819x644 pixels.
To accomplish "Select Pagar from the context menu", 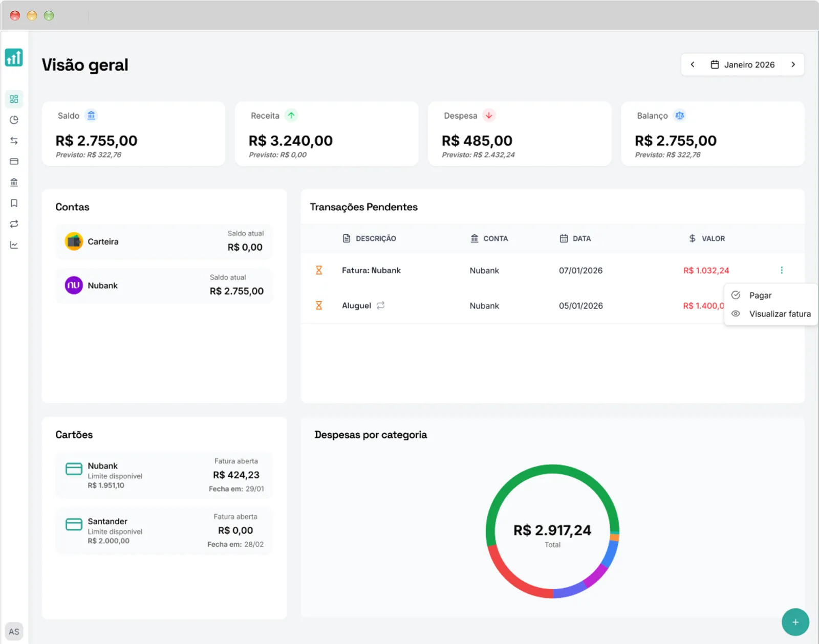I will [x=760, y=295].
